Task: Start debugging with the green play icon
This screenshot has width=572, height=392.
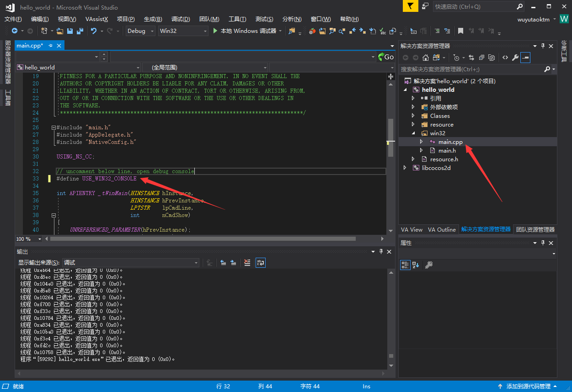Action: click(216, 31)
